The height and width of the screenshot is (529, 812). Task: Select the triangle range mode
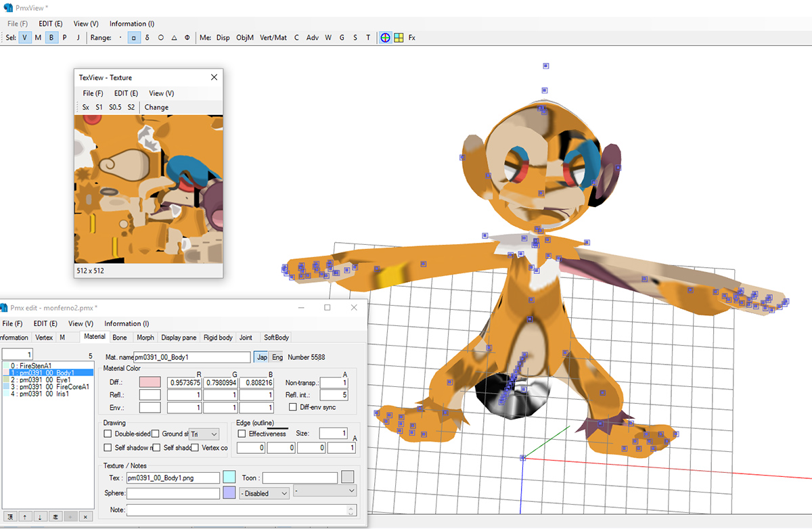(x=174, y=38)
